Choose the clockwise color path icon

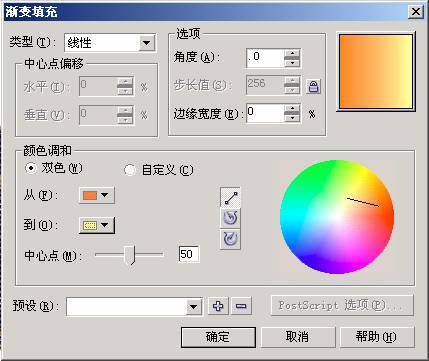point(231,239)
